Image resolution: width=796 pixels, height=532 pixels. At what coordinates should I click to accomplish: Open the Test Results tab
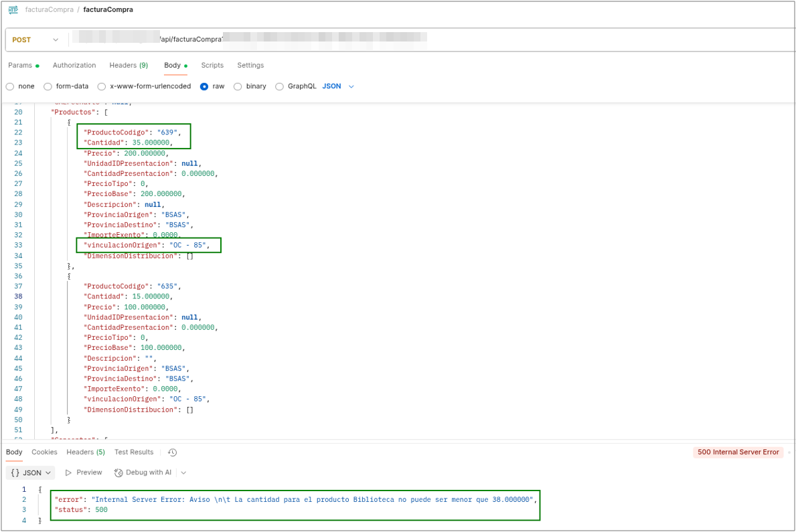tap(134, 452)
